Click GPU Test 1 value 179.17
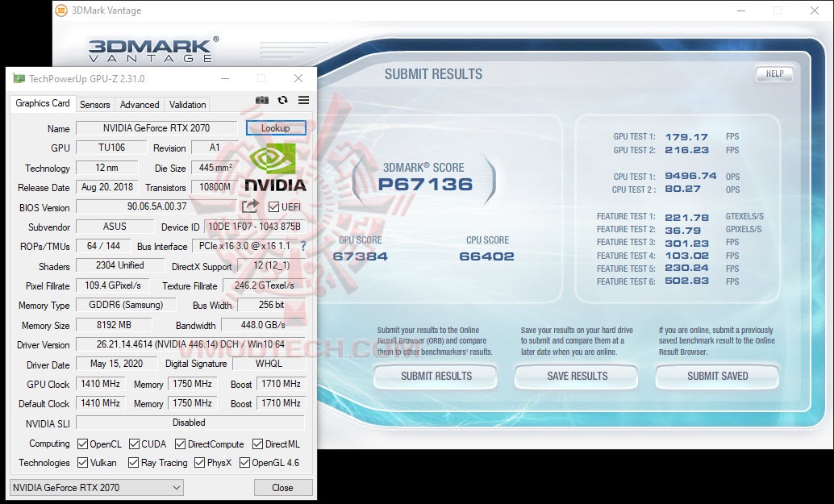Screen dimensions: 834x504 click(x=686, y=137)
